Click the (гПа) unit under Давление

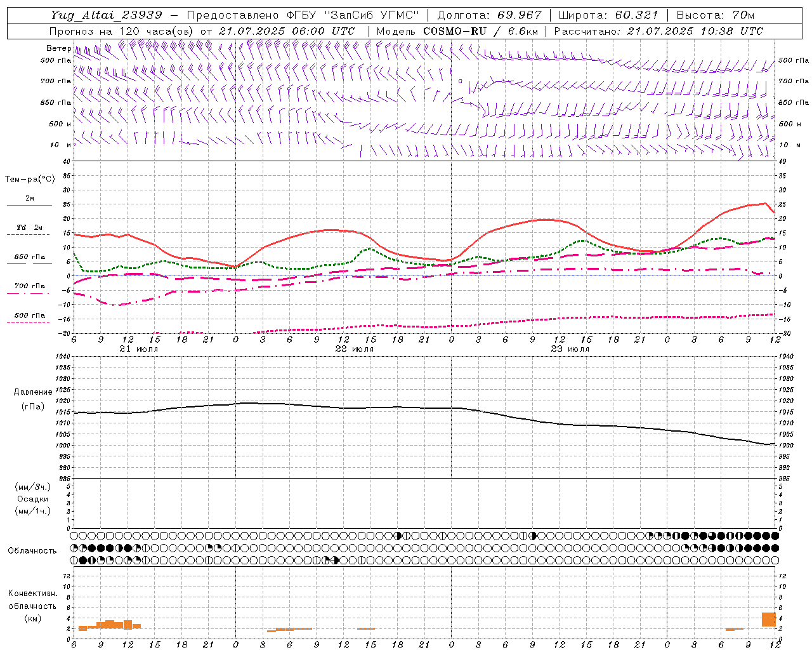tap(33, 406)
